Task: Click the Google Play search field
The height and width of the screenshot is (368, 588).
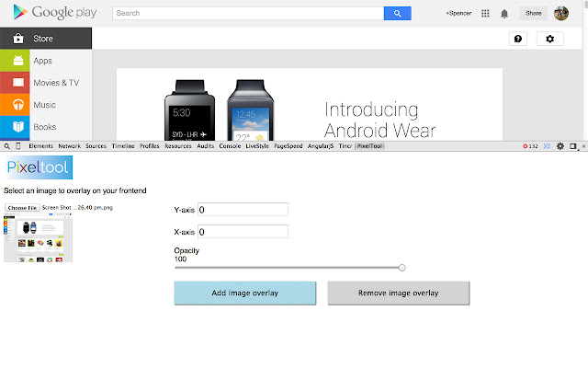Action: click(248, 13)
